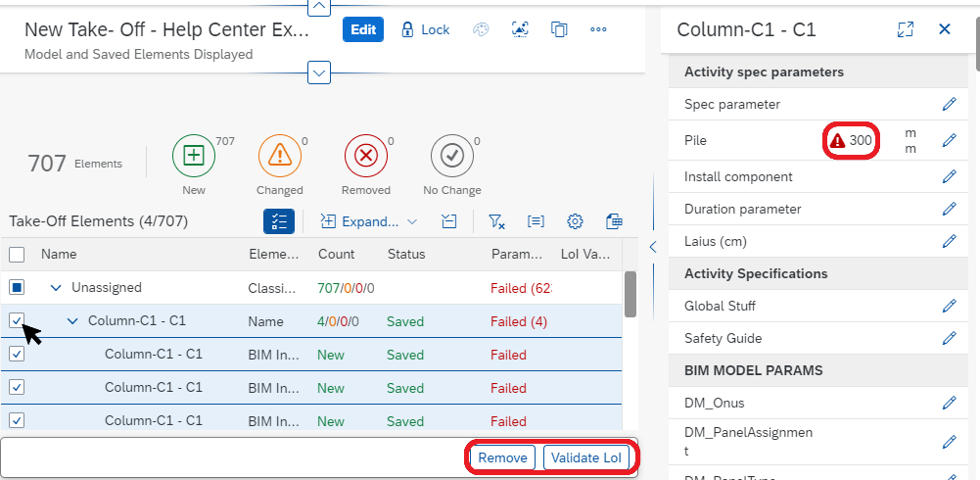The image size is (980, 480).
Task: Toggle the multi-select checklist icon
Action: pyautogui.click(x=279, y=221)
